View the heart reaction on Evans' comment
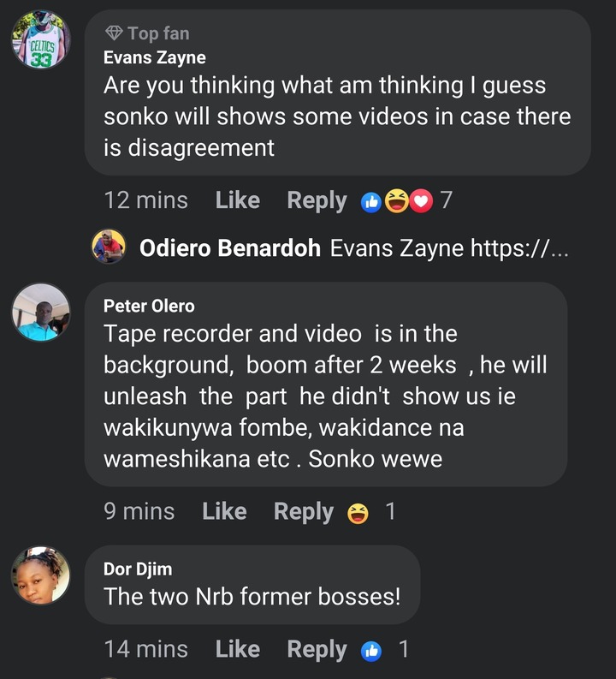This screenshot has width=616, height=679. click(x=420, y=201)
